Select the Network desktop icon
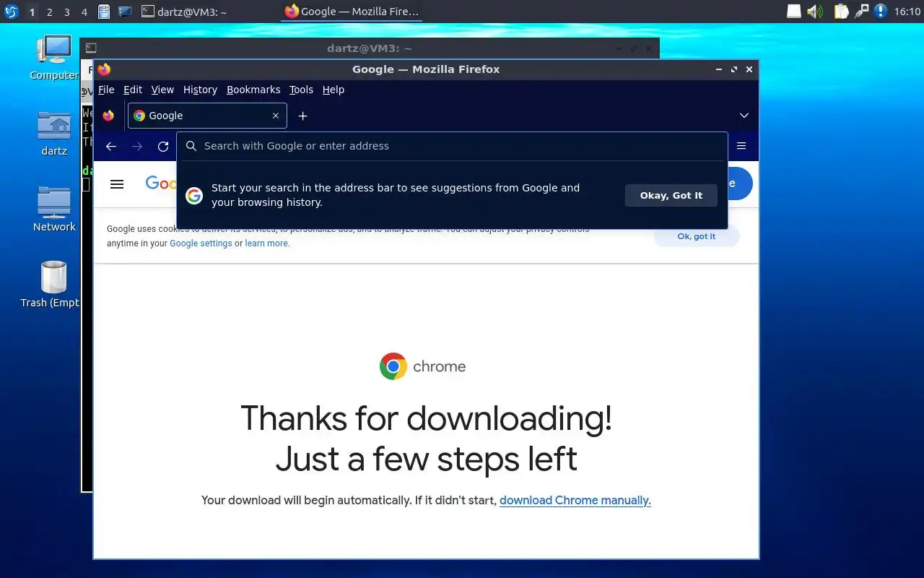 [x=54, y=210]
